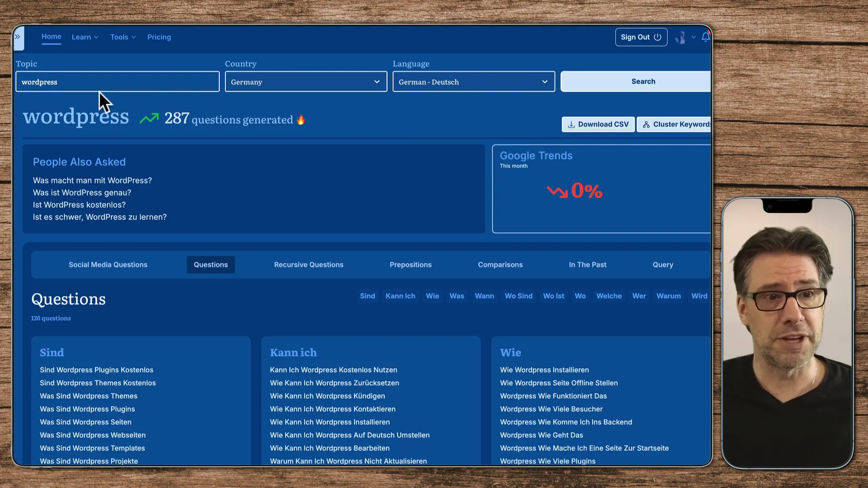
Task: Open the Comparisons tab
Action: pos(500,264)
